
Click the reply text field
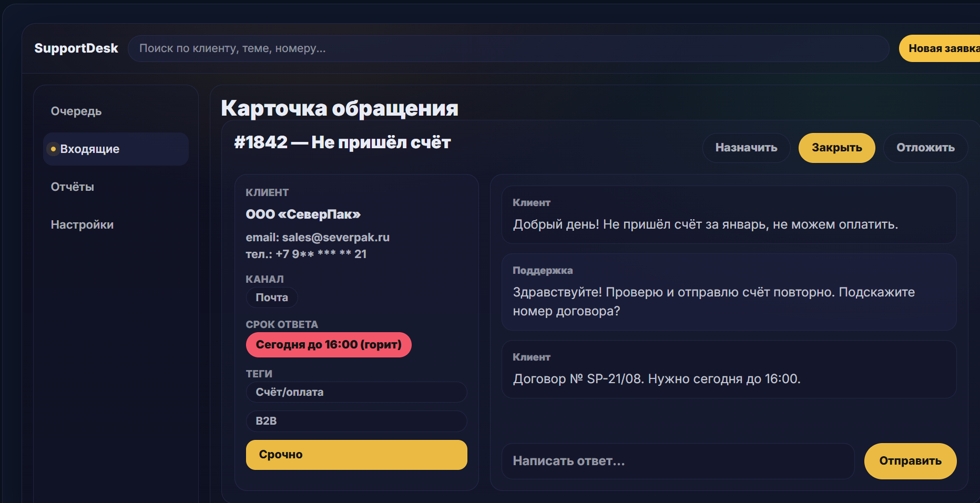point(678,461)
